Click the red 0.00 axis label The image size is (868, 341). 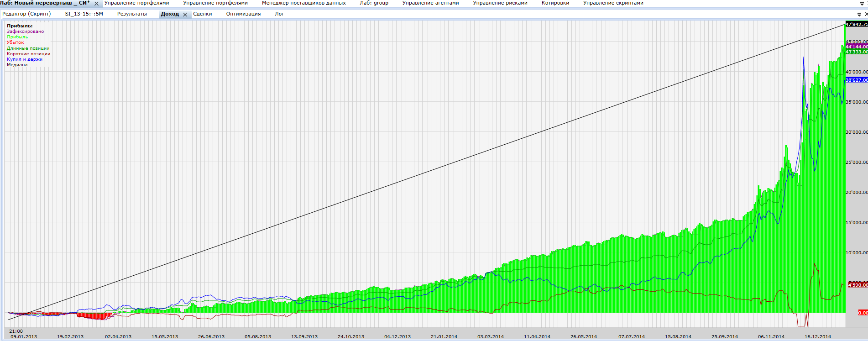(863, 313)
